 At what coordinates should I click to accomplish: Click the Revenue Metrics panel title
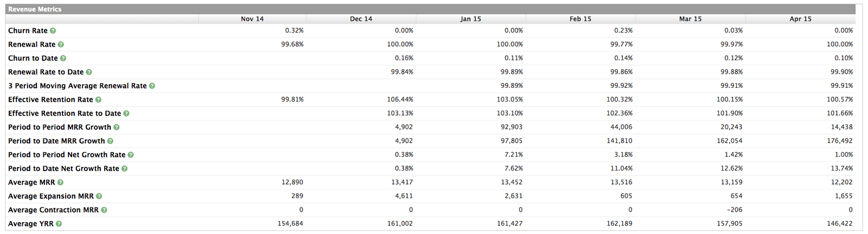[x=35, y=9]
